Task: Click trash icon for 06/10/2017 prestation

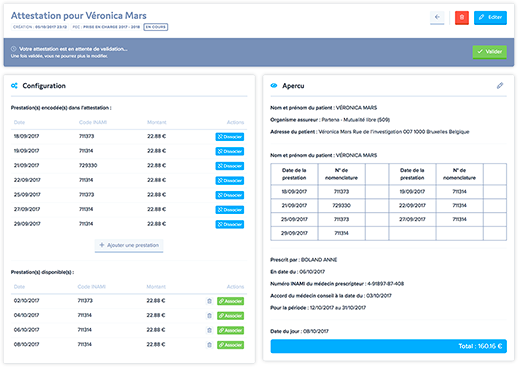Action: click(x=209, y=330)
